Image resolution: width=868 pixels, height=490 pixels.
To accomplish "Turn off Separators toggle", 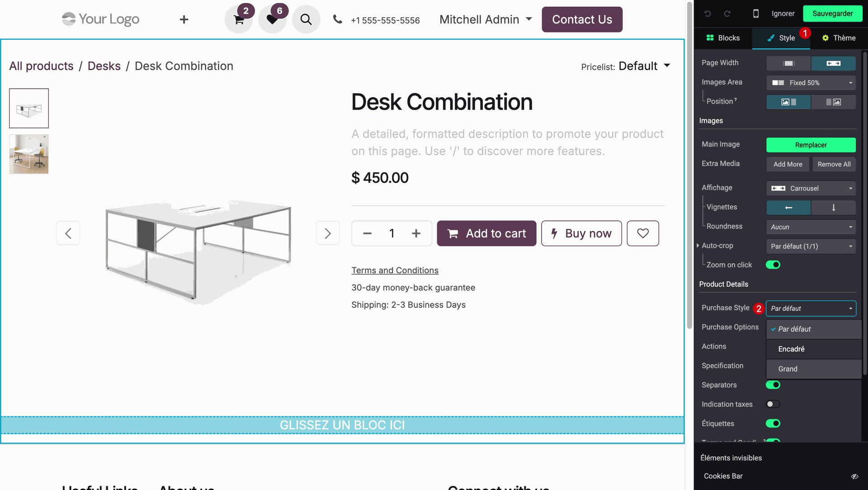I will click(x=773, y=385).
